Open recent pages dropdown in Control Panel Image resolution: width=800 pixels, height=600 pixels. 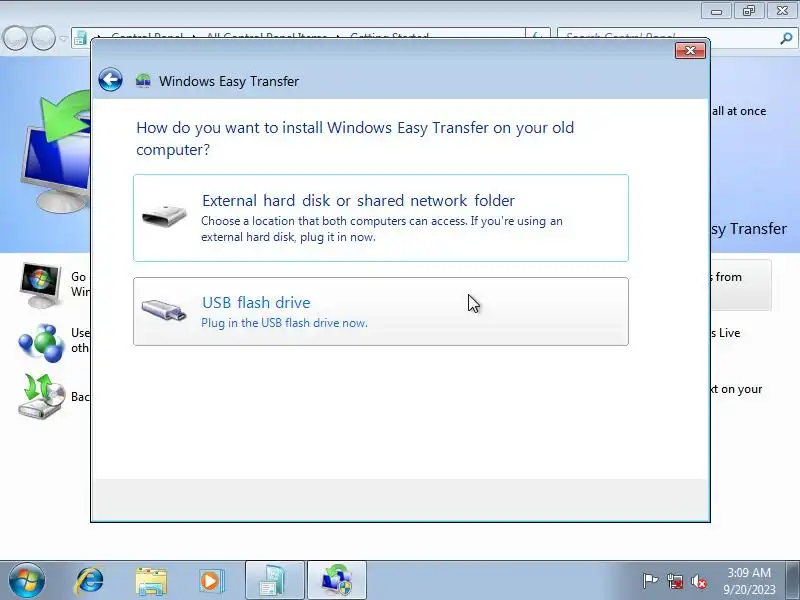pyautogui.click(x=63, y=39)
